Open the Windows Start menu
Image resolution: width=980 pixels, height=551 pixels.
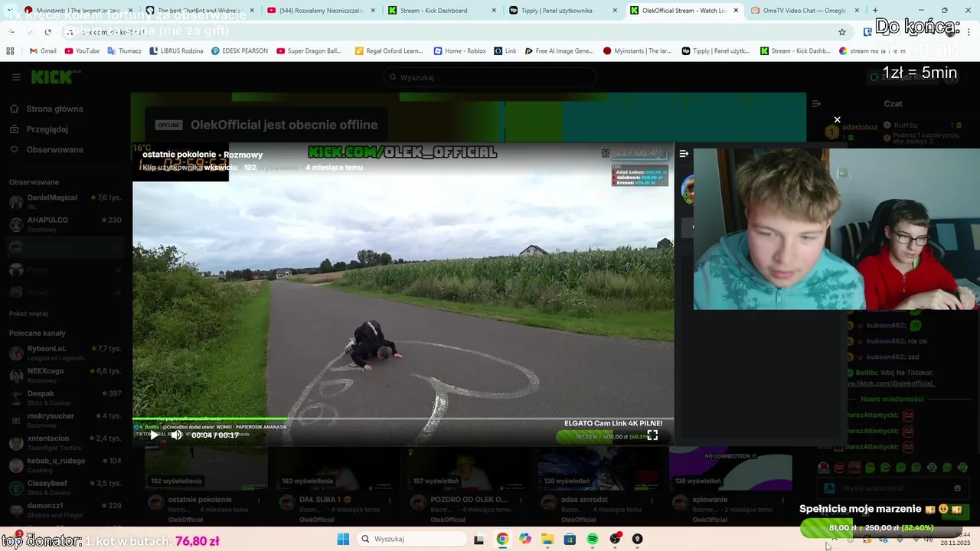[x=343, y=539]
